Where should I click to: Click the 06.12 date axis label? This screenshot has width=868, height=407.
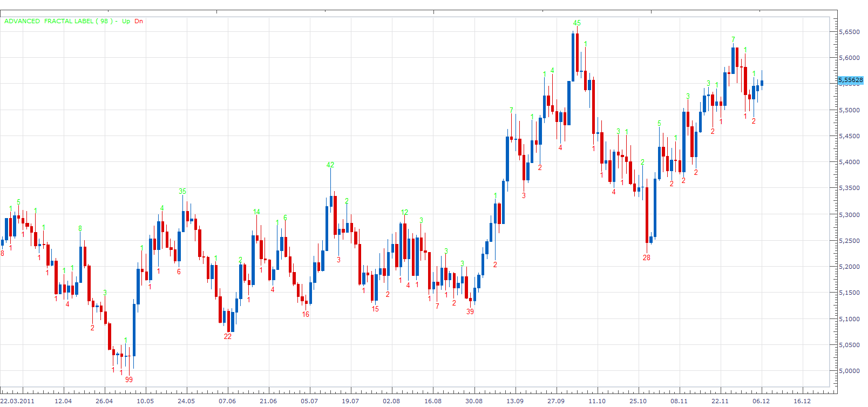[x=761, y=401]
